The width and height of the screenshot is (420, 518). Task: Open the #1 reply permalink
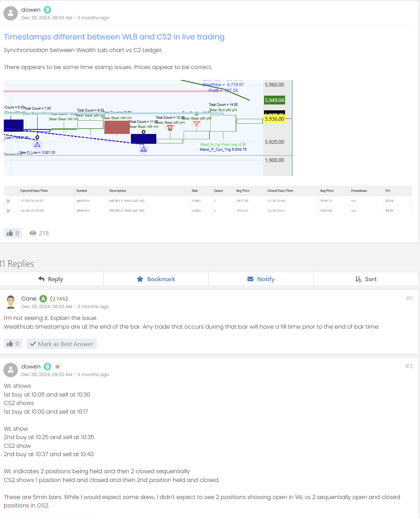point(409,298)
